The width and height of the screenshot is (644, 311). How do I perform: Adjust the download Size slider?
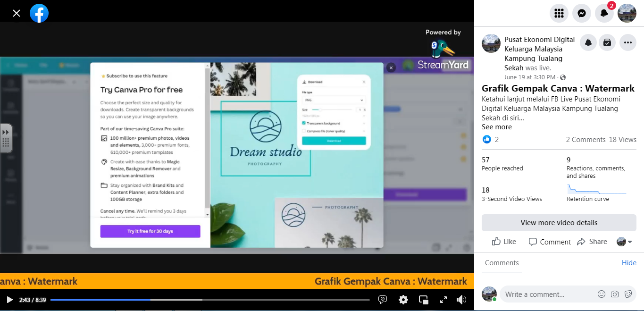pos(331,109)
